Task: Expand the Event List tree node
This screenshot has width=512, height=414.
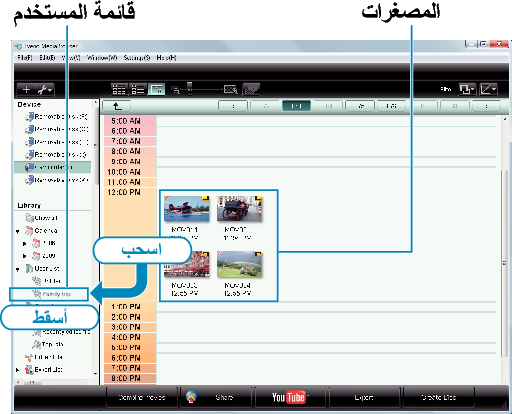Action: pyautogui.click(x=18, y=370)
